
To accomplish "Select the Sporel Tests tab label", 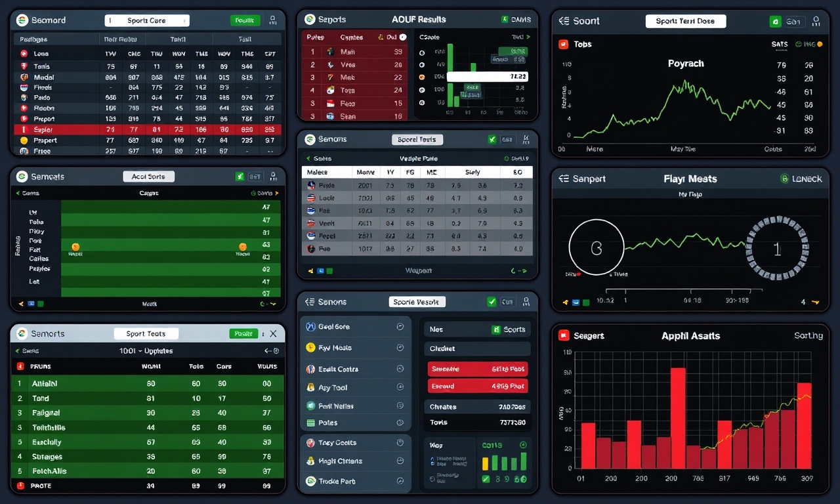I will pos(417,140).
